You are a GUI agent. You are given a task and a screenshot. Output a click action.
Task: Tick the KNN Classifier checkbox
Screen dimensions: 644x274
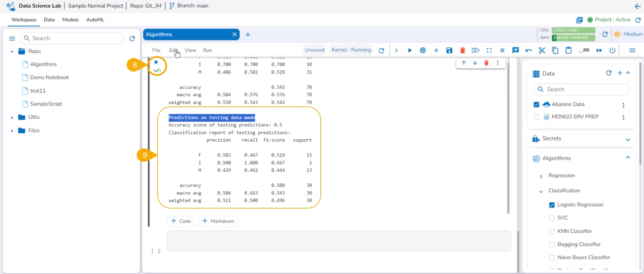coord(552,231)
